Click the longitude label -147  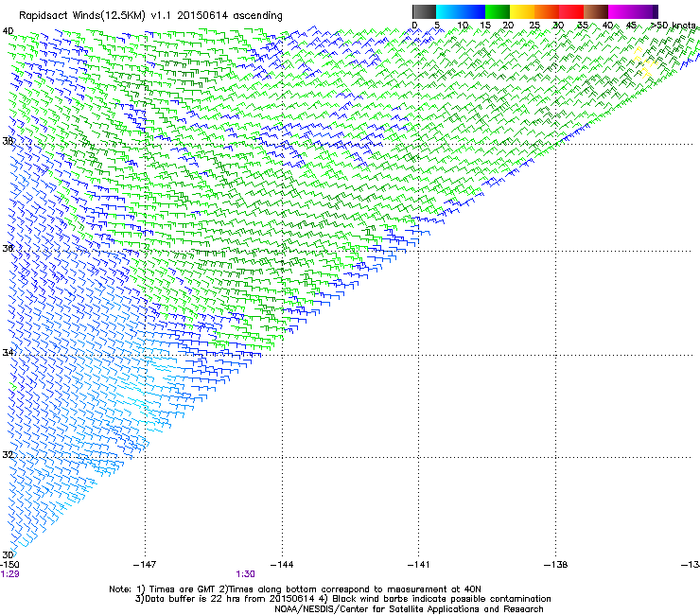[145, 565]
